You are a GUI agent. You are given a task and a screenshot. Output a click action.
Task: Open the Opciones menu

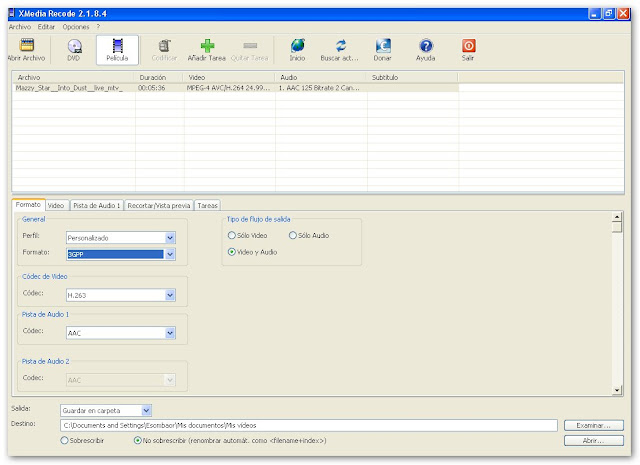click(76, 27)
